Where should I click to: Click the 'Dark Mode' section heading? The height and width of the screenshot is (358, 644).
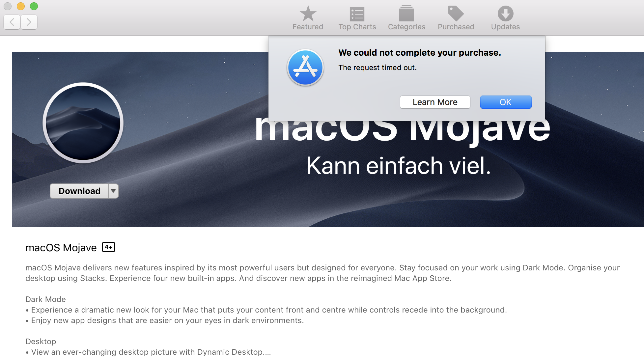[45, 299]
